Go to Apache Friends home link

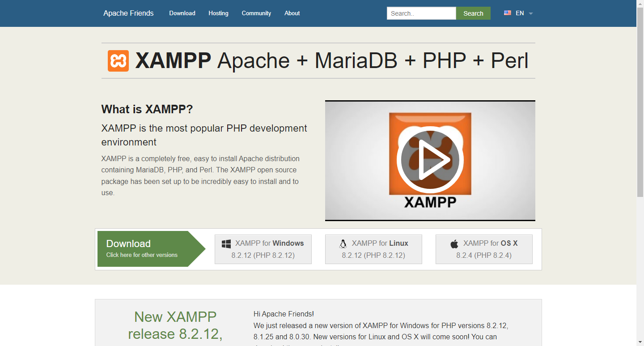click(x=128, y=13)
